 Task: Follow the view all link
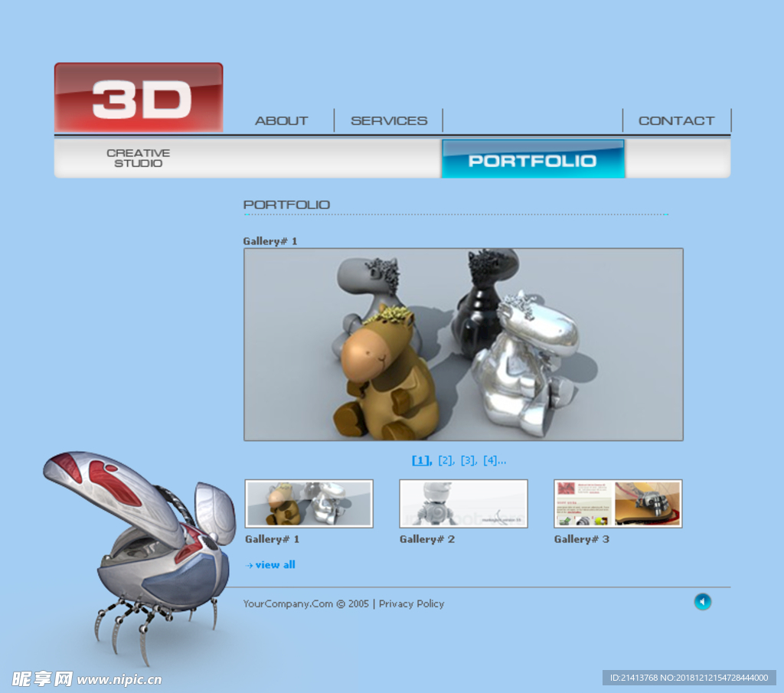275,565
